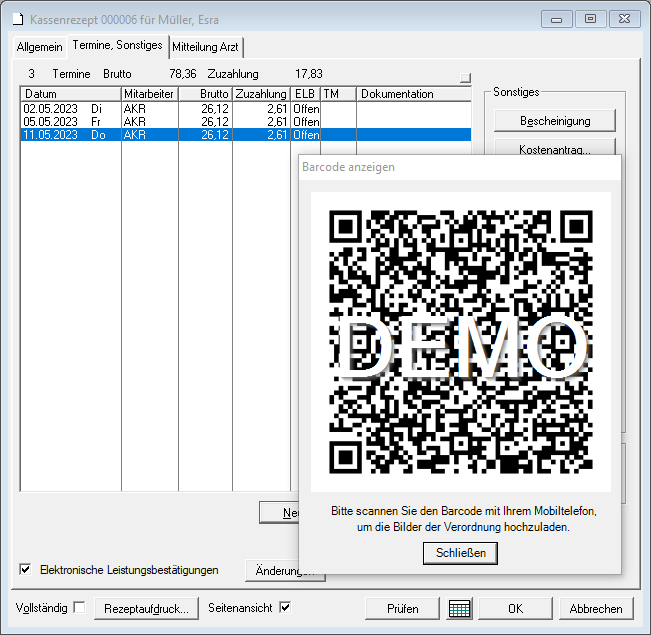651x635 pixels.
Task: Click the Zuzahlung column header
Action: click(262, 94)
